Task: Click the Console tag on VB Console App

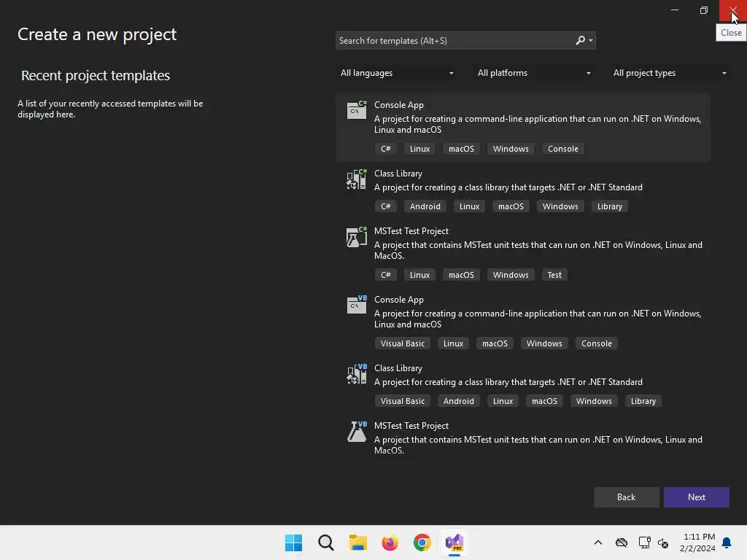Action: click(596, 343)
